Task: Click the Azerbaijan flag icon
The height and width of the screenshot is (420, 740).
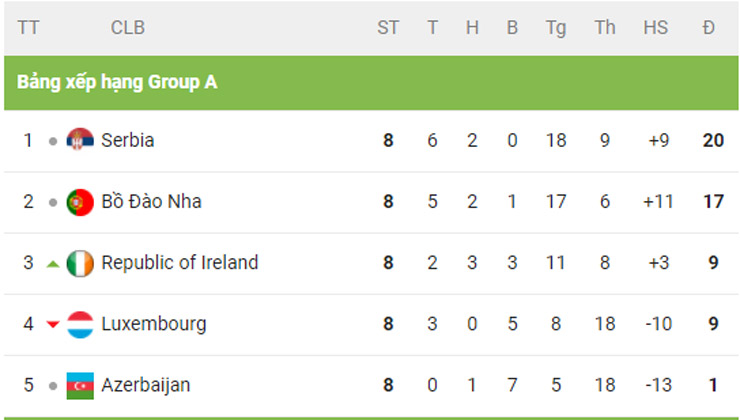Action: pos(80,385)
